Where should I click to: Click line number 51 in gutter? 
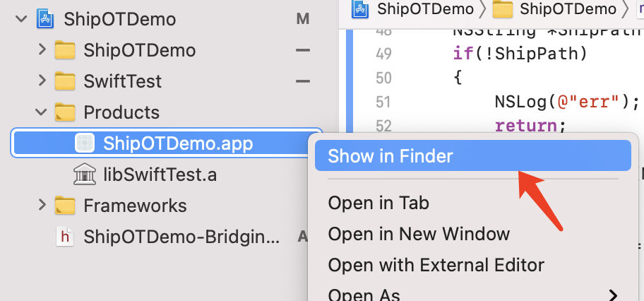pyautogui.click(x=383, y=102)
